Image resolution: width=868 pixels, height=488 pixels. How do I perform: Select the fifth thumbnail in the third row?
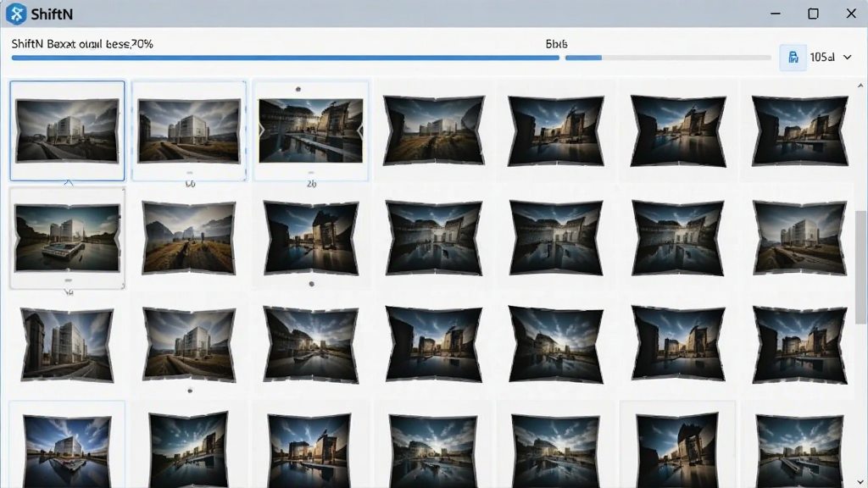[x=556, y=345]
